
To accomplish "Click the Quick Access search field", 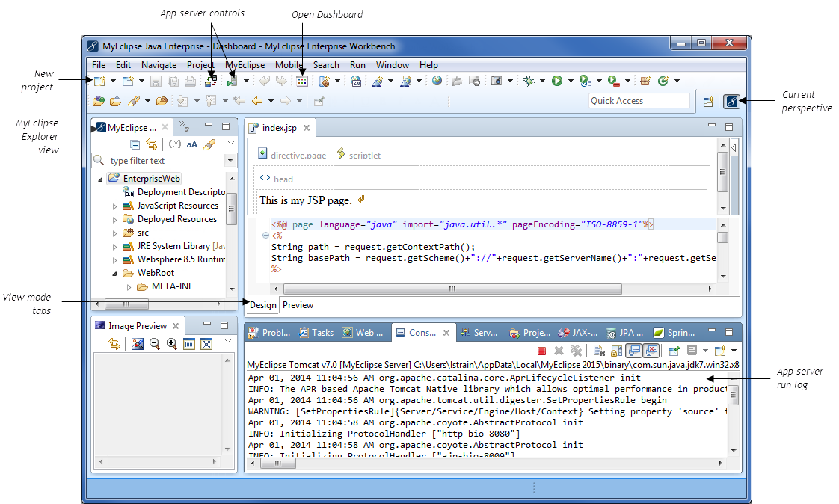I will (639, 101).
